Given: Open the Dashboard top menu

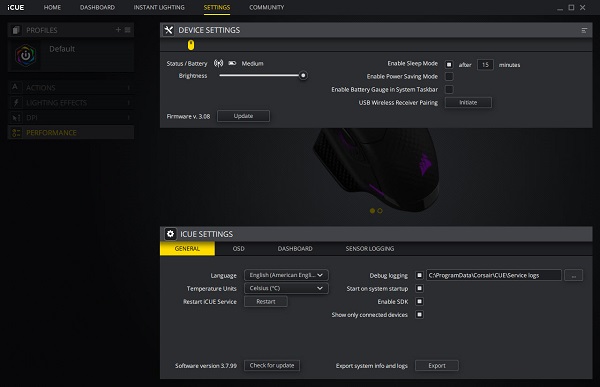Looking at the screenshot, I should (x=97, y=7).
